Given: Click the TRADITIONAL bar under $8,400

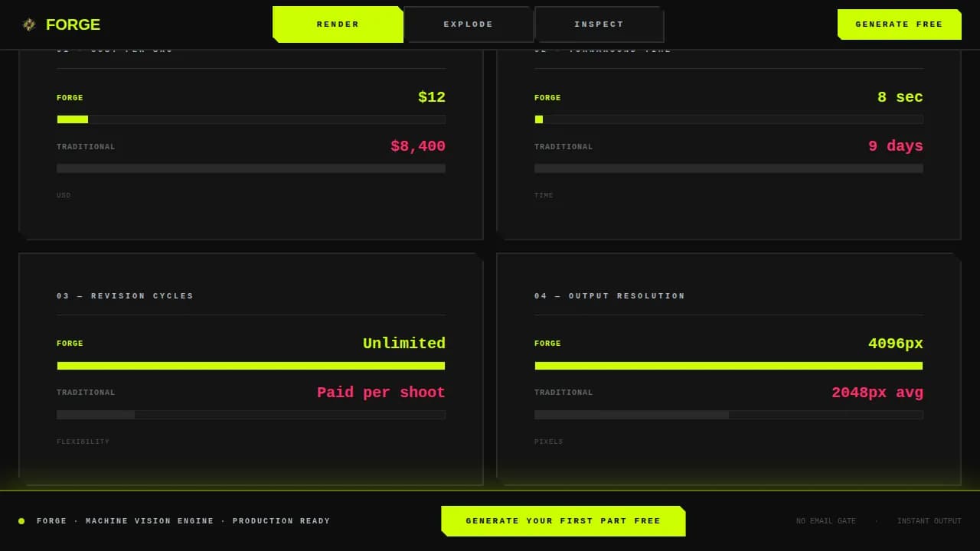Looking at the screenshot, I should pyautogui.click(x=250, y=168).
